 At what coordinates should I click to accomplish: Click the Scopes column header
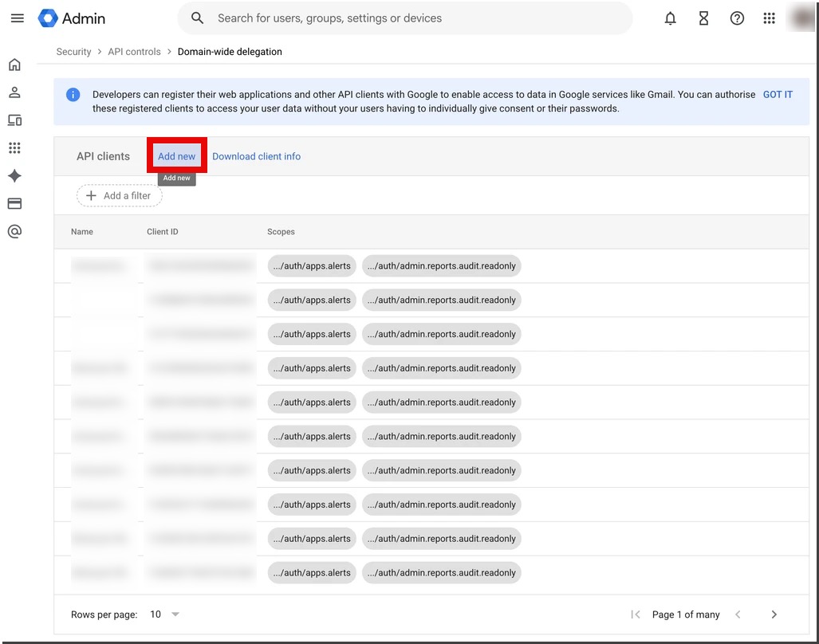[x=281, y=232]
